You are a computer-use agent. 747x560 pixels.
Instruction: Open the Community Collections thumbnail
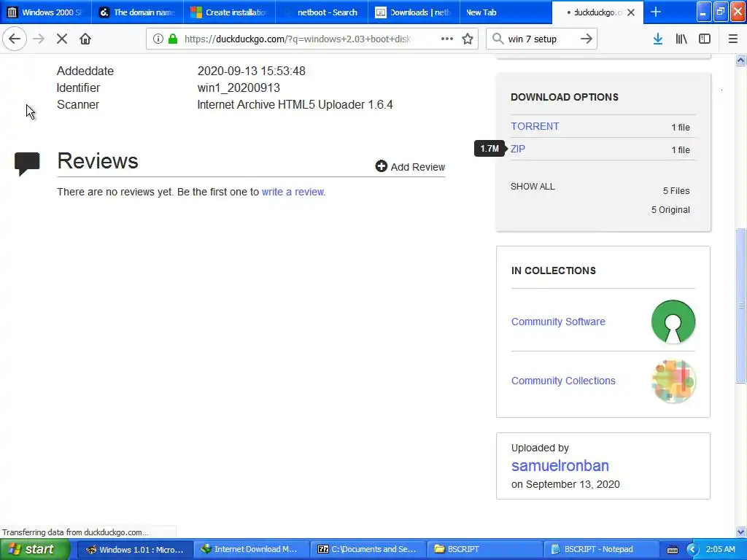pos(673,381)
